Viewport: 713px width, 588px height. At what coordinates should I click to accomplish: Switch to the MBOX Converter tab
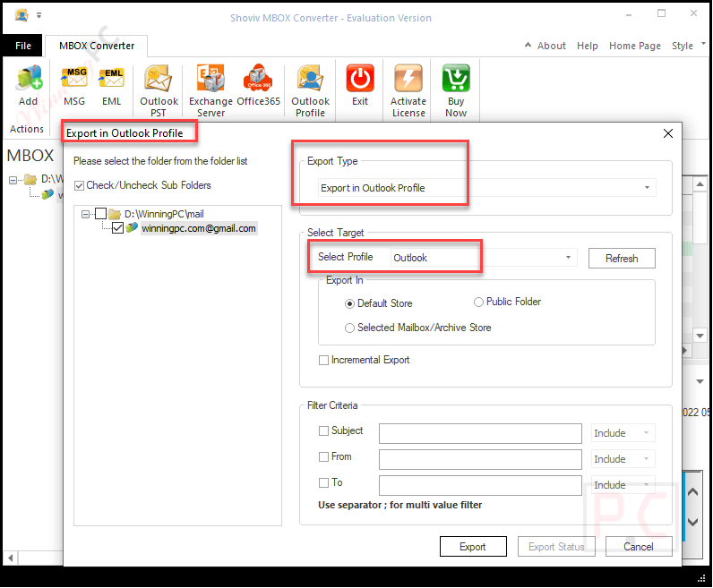pos(97,46)
